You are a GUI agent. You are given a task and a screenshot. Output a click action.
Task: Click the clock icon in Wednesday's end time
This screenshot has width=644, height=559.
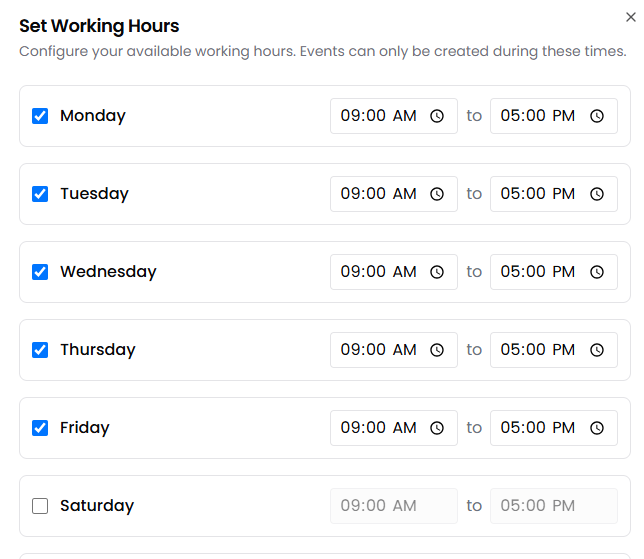597,272
